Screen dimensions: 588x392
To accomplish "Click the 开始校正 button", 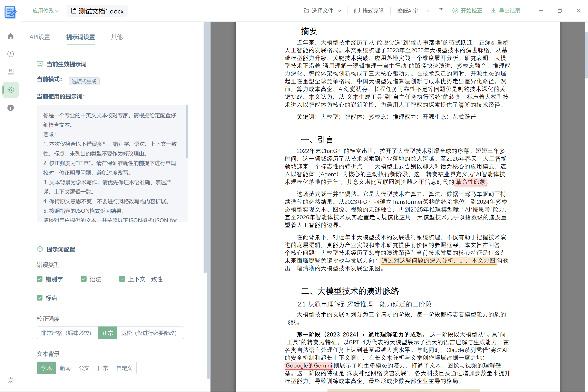I will (x=467, y=11).
